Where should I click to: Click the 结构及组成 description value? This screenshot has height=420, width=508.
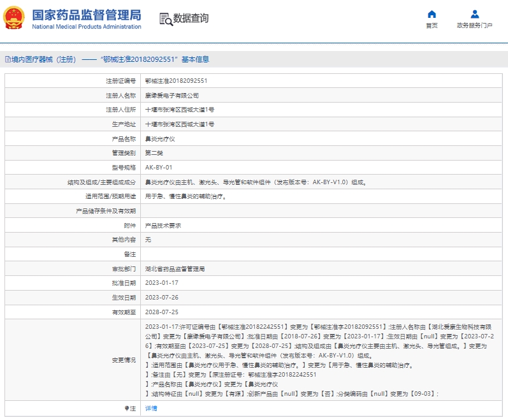256,182
